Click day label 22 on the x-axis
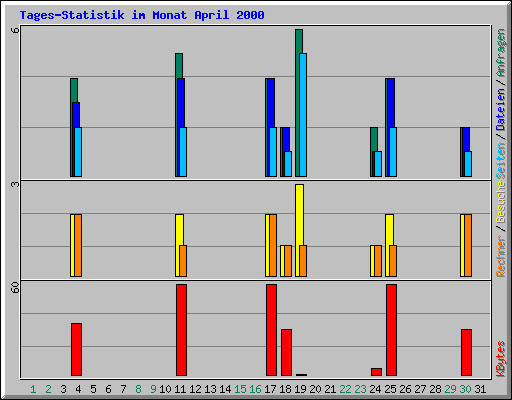This screenshot has height=400, width=512. tap(345, 389)
